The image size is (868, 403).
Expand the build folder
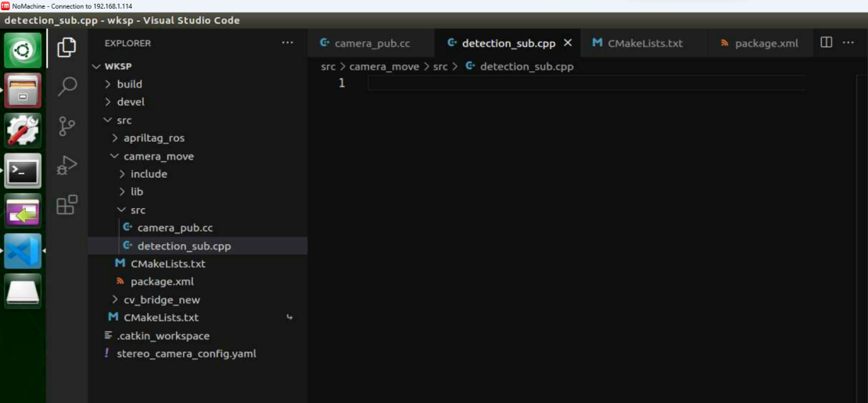pyautogui.click(x=197, y=85)
